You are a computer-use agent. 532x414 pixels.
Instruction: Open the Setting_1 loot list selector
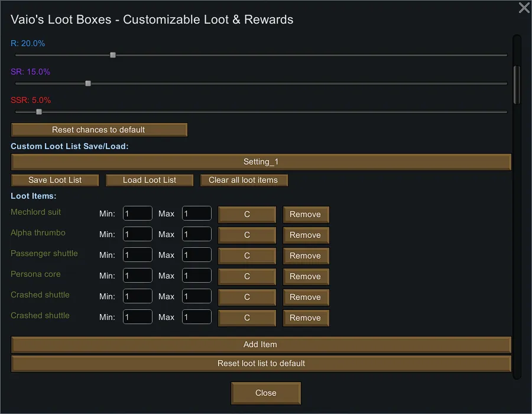[261, 161]
